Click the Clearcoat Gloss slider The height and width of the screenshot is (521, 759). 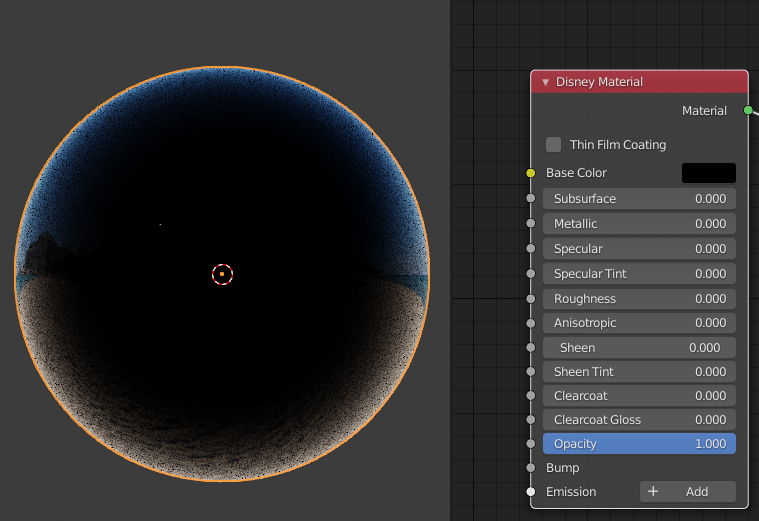[x=639, y=420]
